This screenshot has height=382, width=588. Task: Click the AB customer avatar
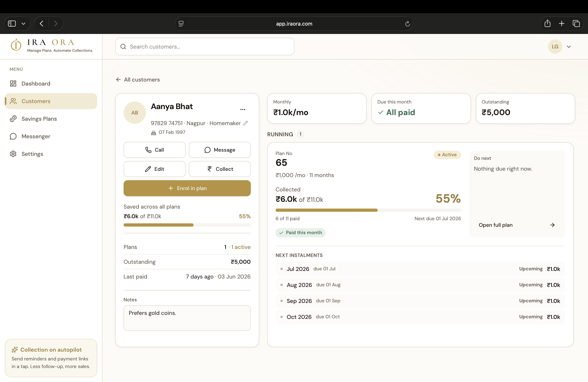click(135, 112)
